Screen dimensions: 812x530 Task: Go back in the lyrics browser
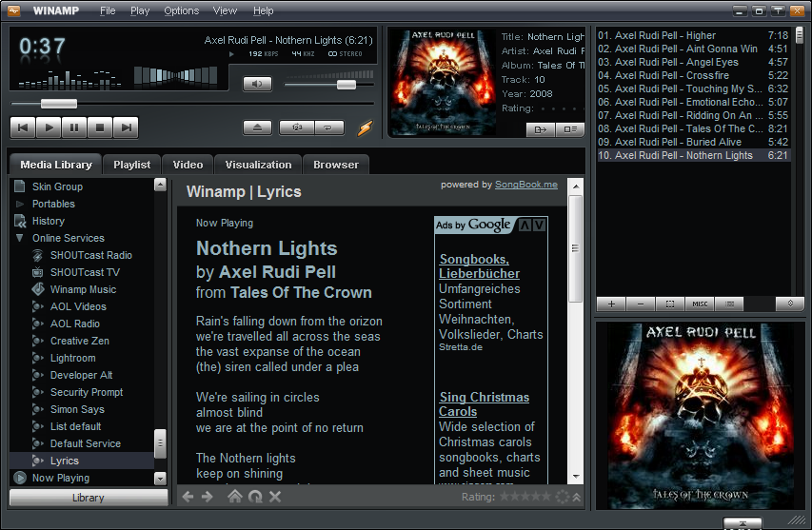click(188, 497)
